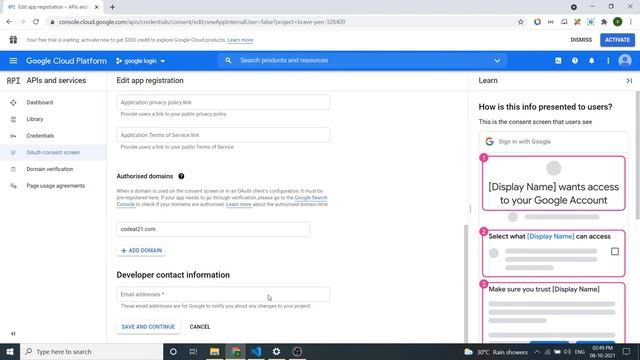The height and width of the screenshot is (360, 640).
Task: Open the Chrome profile avatar in the toolbar
Action: tap(618, 22)
